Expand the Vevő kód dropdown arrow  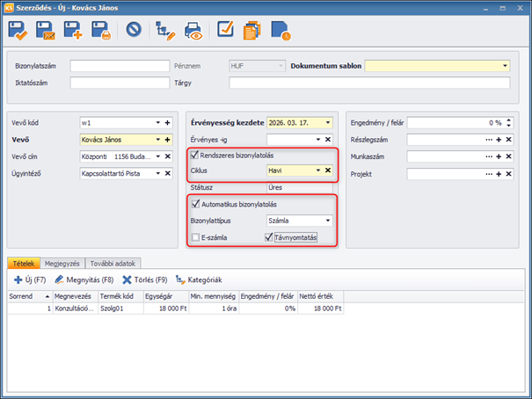158,123
